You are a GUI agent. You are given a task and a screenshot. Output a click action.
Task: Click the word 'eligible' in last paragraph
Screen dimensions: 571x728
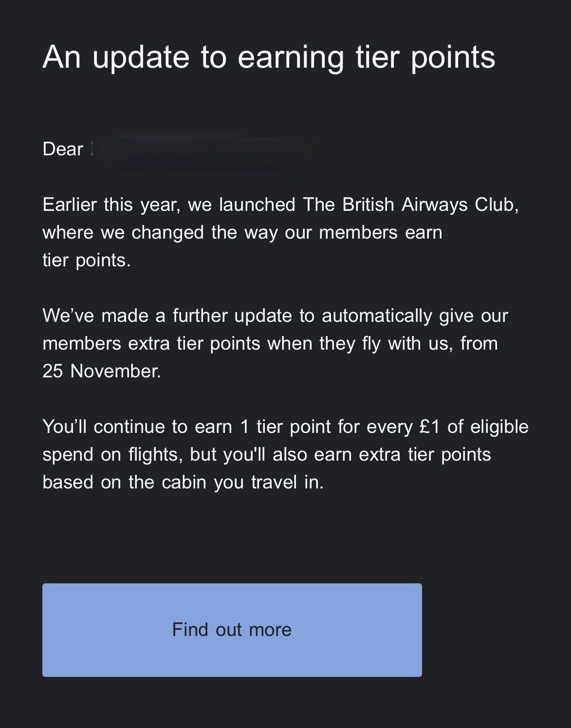pyautogui.click(x=499, y=427)
